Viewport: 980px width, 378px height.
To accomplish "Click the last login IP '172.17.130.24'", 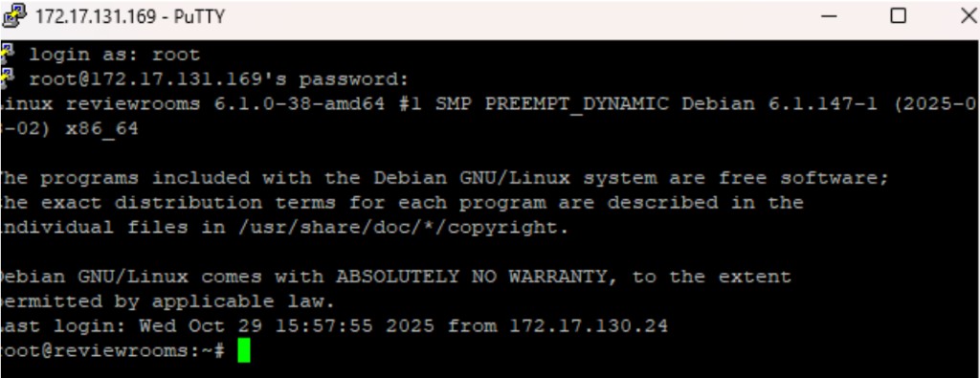I will tap(589, 325).
